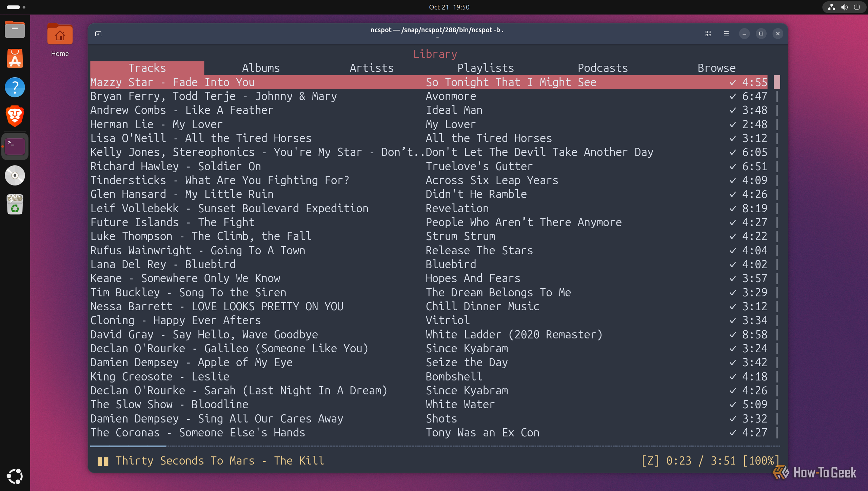Click now playing Thirty Seconds To Mars title
868x491 pixels.
pos(220,461)
